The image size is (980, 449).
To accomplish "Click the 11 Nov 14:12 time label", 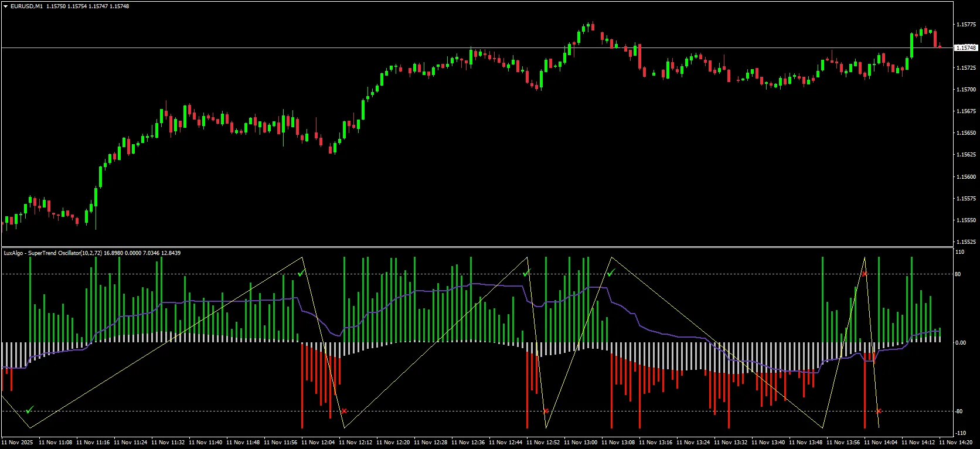I will [x=918, y=443].
